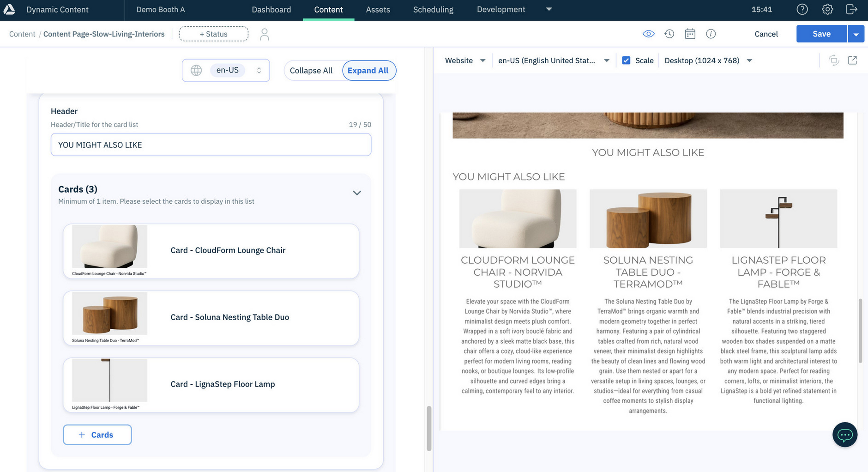The height and width of the screenshot is (472, 868).
Task: Click the assignee person icon
Action: click(x=265, y=34)
